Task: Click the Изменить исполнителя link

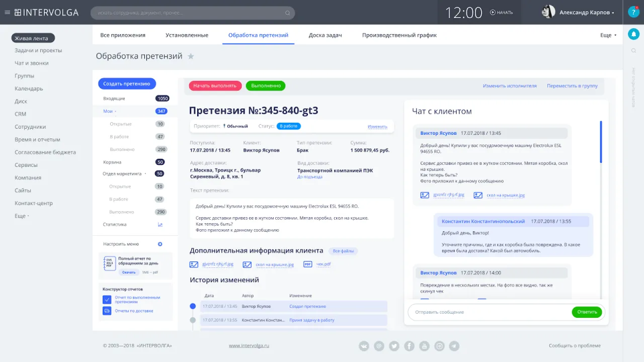Action: pos(510,86)
